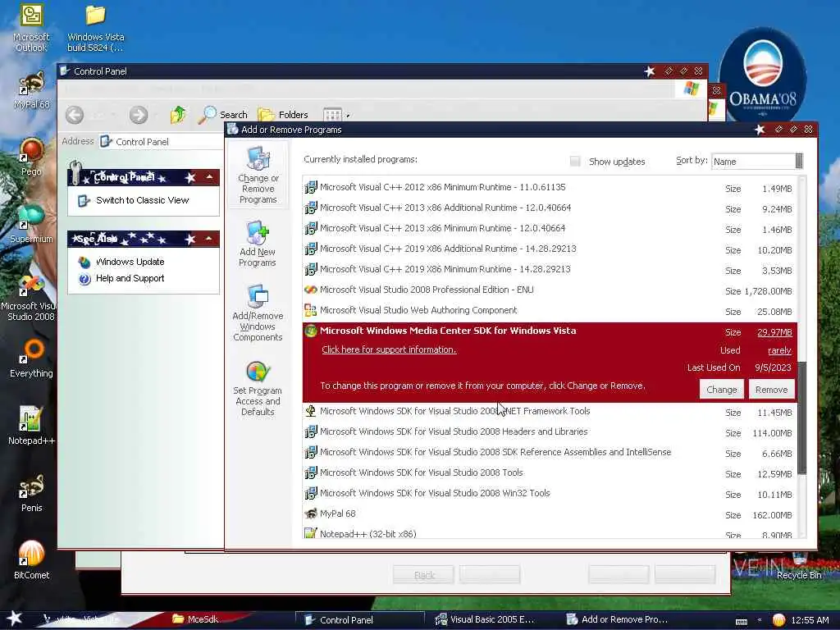Click the programs list scrollbar thumb

pos(801,418)
